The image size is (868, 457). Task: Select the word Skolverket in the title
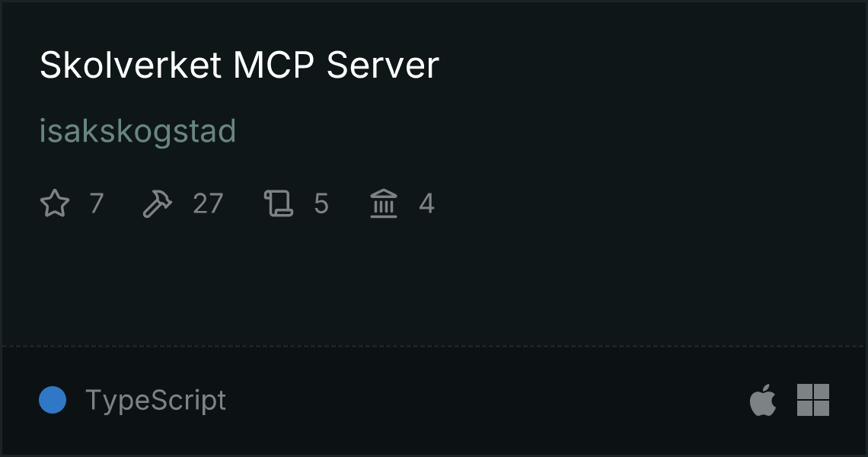coord(131,65)
